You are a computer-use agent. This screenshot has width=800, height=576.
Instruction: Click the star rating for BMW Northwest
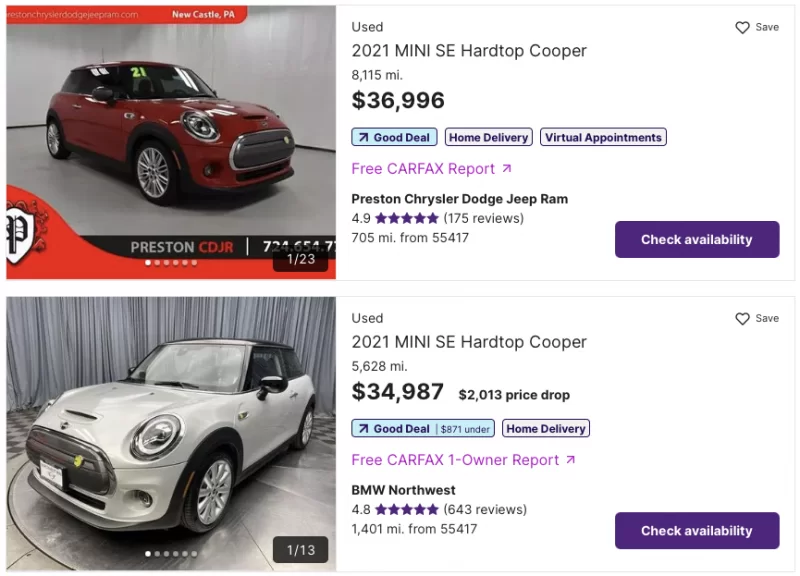[x=406, y=509]
